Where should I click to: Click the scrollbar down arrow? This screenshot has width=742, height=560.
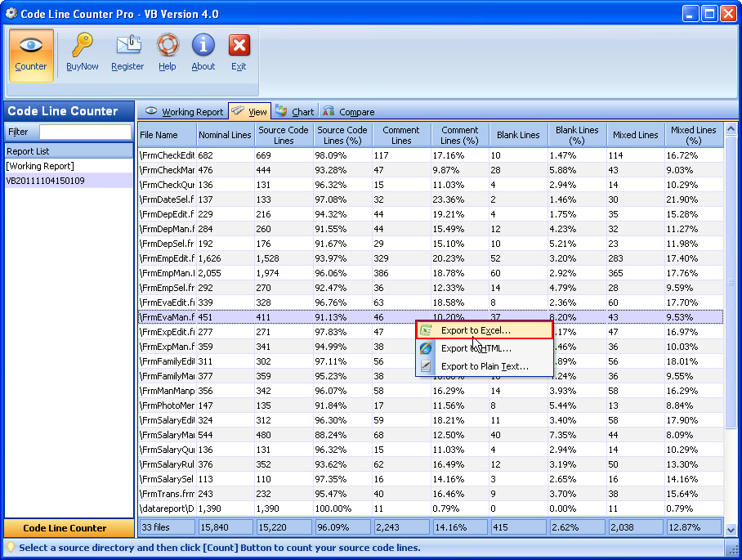pos(731,531)
